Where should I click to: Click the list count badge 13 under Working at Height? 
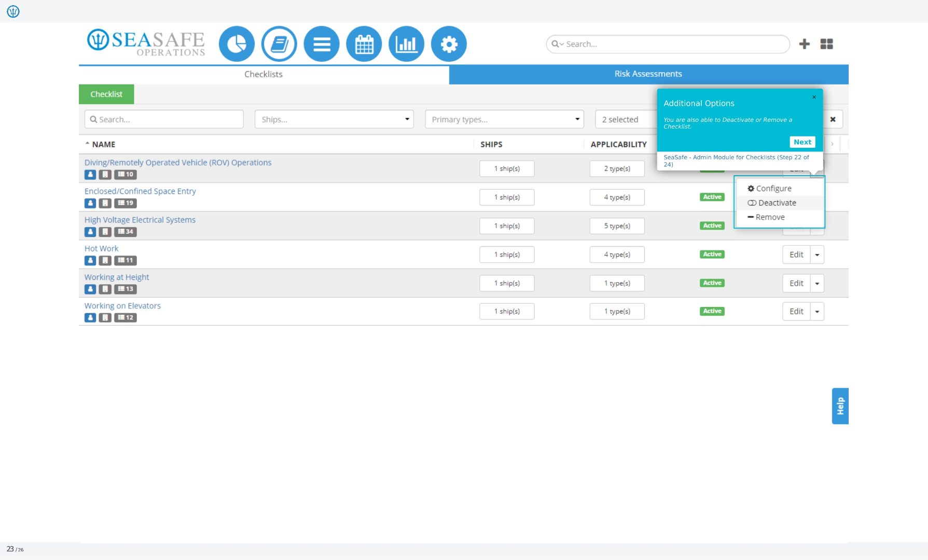click(126, 289)
